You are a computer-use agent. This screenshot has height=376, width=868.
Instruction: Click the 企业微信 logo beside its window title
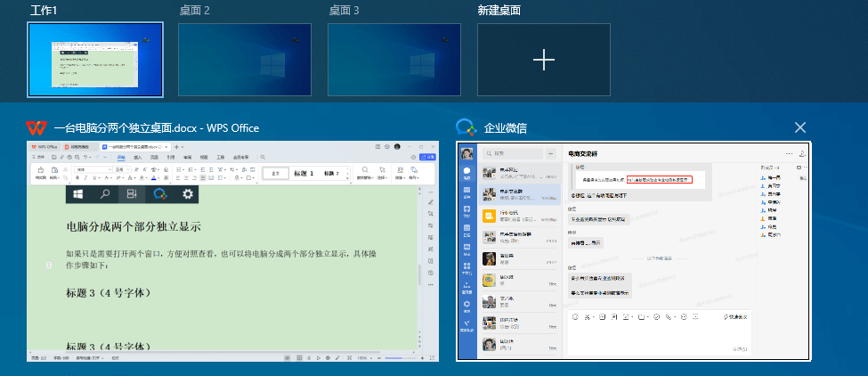click(466, 128)
